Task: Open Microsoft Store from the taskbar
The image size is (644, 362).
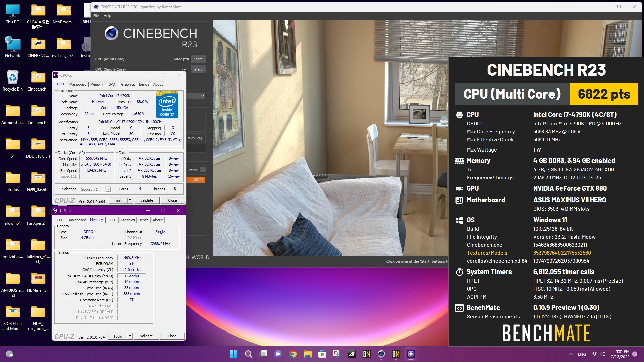Action: (x=322, y=354)
